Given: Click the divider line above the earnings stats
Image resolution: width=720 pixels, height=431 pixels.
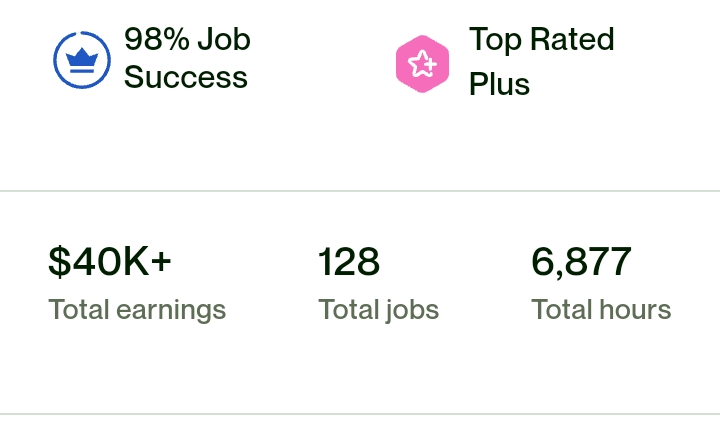Looking at the screenshot, I should tap(360, 190).
